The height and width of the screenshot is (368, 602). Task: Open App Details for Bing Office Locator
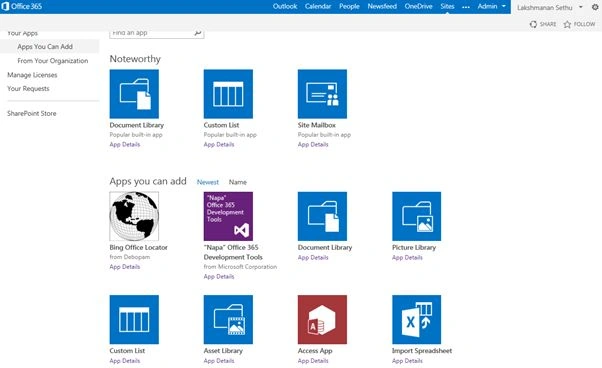click(125, 267)
